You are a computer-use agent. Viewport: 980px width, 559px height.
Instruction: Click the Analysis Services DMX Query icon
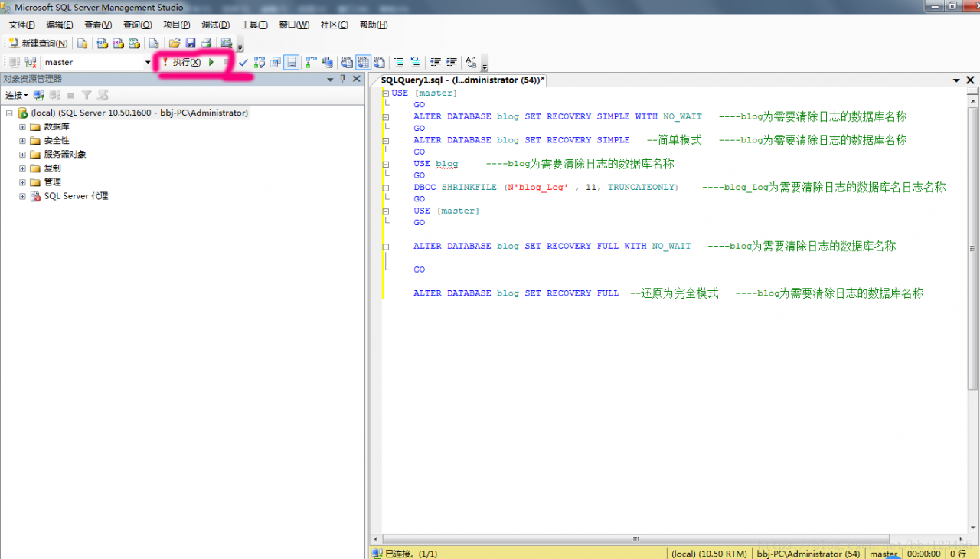coord(119,43)
